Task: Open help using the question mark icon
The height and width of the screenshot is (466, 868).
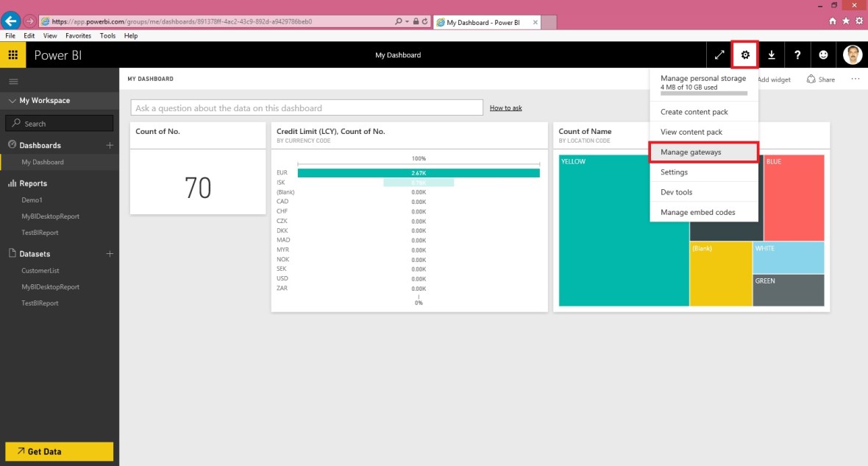Action: click(x=797, y=54)
